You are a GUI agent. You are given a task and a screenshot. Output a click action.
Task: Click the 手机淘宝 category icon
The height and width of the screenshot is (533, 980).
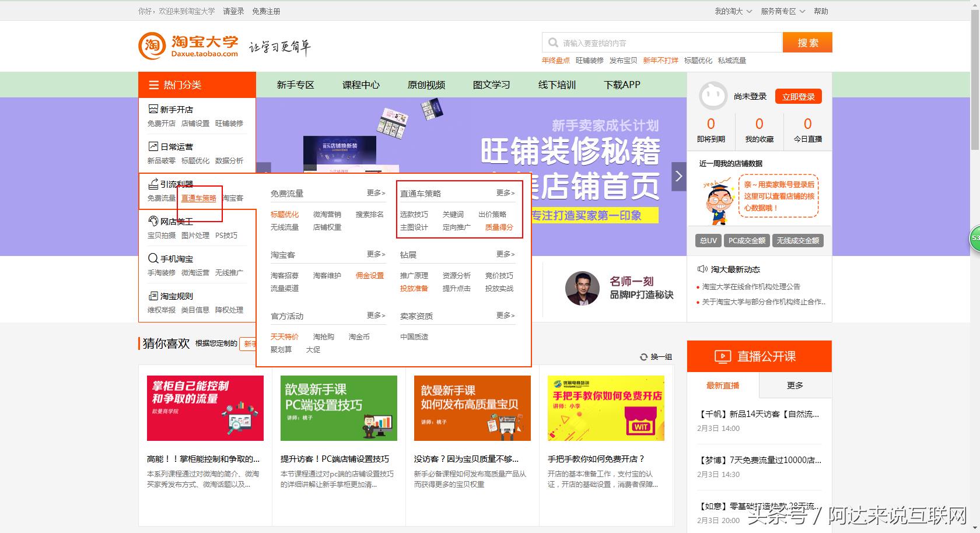(x=153, y=258)
